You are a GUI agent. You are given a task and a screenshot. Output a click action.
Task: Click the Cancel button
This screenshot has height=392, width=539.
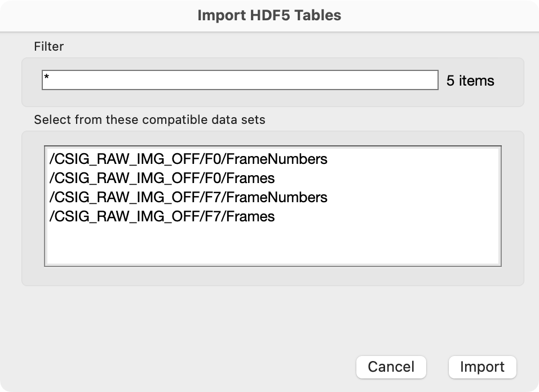click(x=391, y=367)
